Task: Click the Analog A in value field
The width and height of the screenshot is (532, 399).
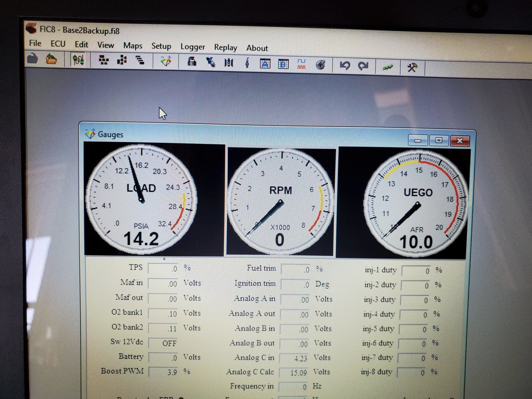Action: tap(295, 299)
